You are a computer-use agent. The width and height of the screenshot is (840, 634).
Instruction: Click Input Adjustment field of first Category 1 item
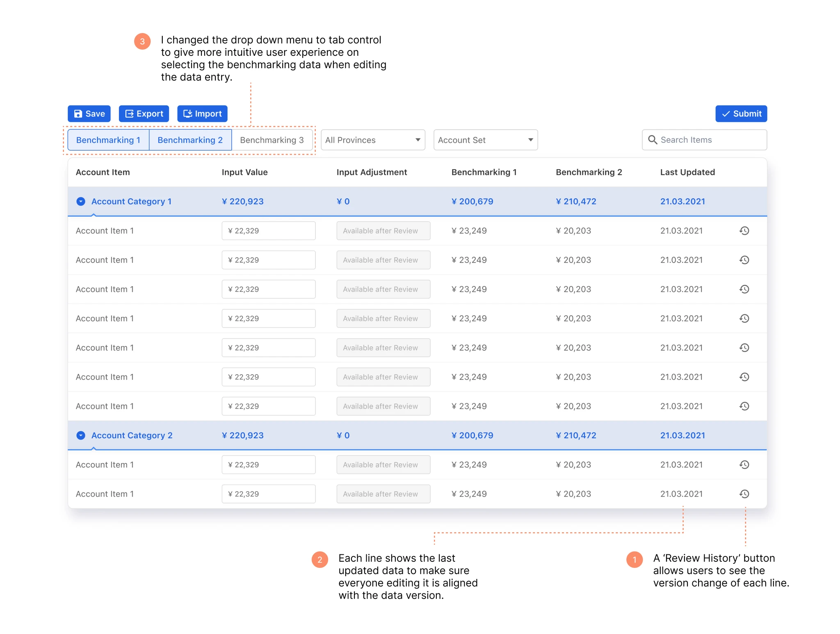383,231
